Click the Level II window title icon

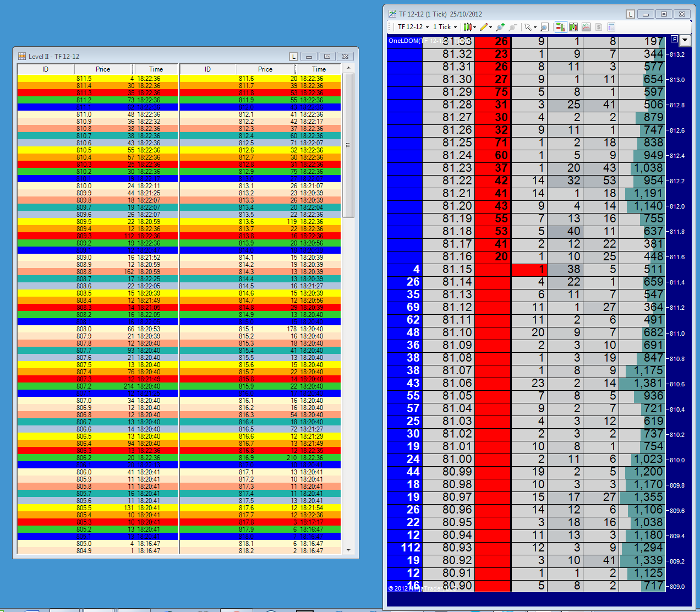[22, 56]
